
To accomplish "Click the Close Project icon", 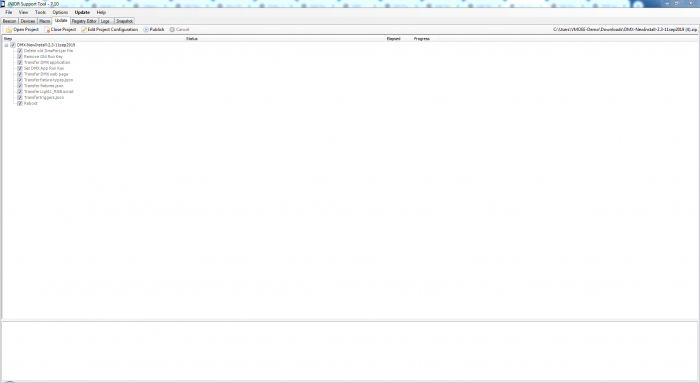I will click(x=47, y=29).
